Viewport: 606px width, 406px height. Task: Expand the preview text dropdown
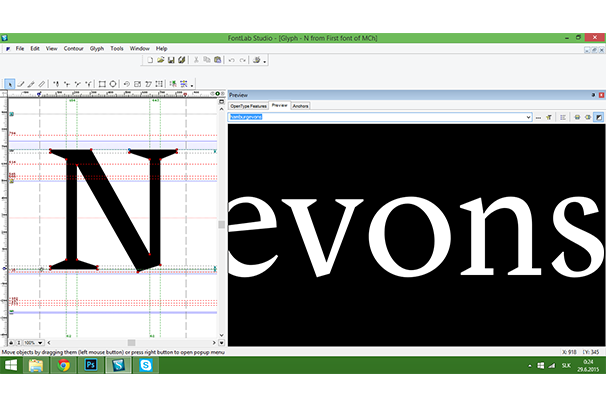(x=526, y=117)
